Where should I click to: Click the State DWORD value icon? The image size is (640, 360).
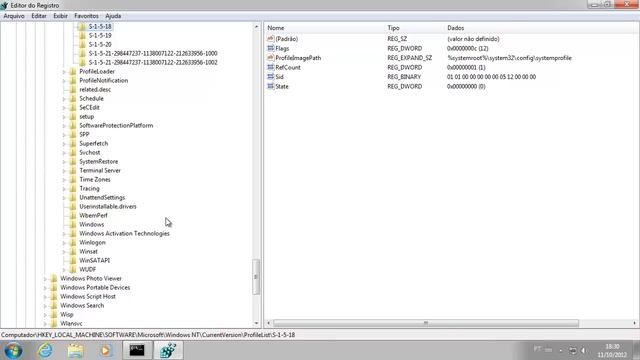click(x=270, y=87)
